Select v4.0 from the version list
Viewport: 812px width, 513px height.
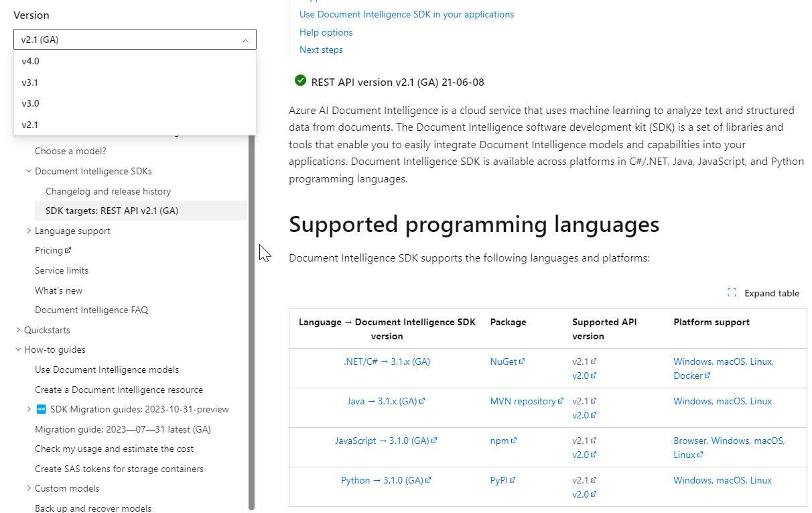[135, 61]
